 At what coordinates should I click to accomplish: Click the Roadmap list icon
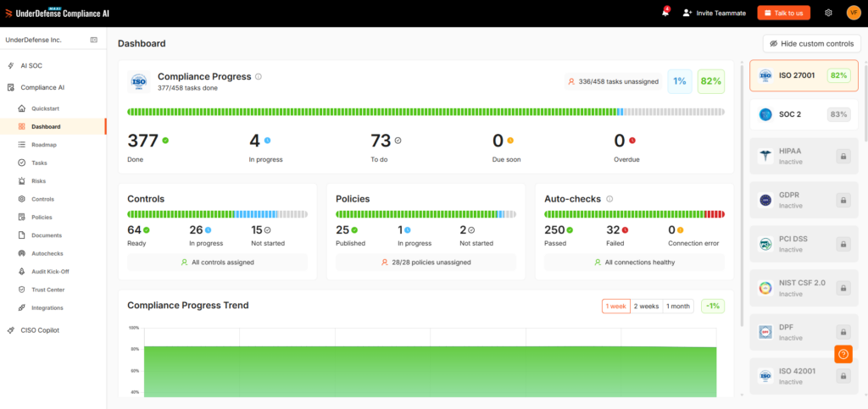point(21,145)
